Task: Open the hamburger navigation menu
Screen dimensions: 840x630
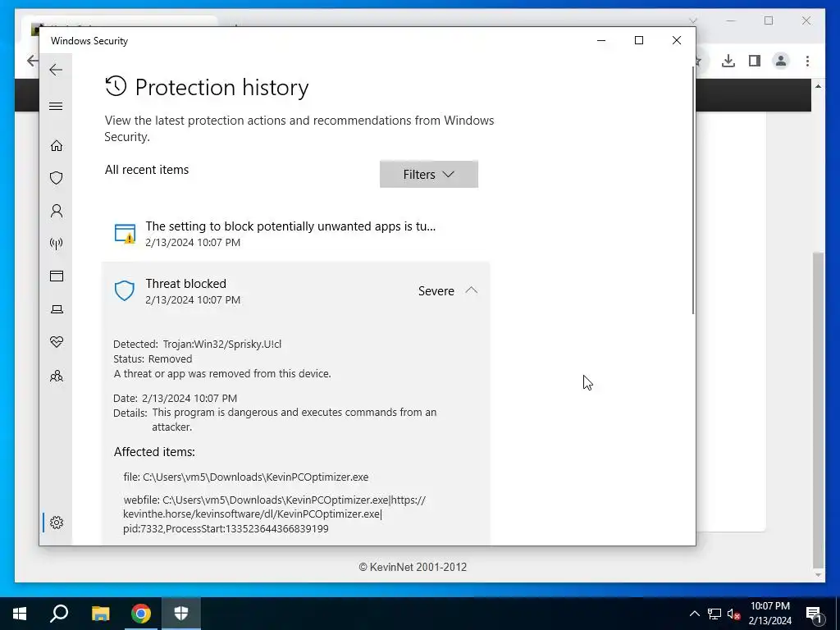Action: (56, 106)
